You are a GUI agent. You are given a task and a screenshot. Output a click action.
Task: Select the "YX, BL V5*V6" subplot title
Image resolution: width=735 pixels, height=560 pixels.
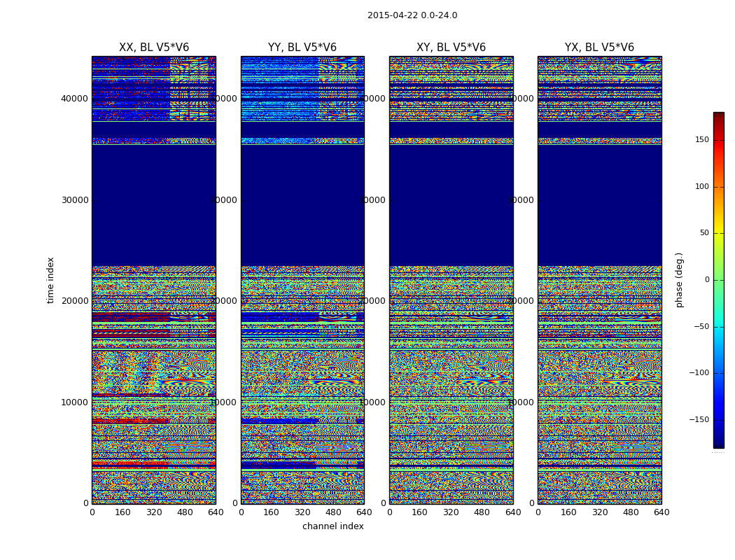599,48
